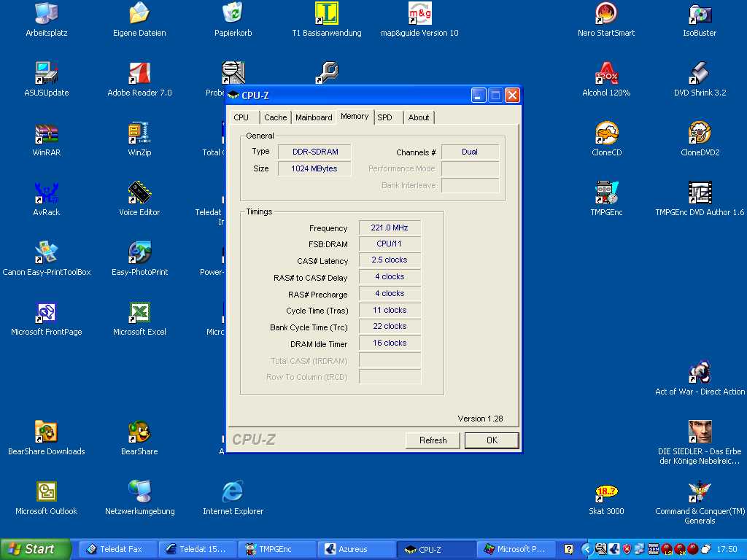
Task: Click the FSB:DRAM value CPU/11
Action: point(390,244)
